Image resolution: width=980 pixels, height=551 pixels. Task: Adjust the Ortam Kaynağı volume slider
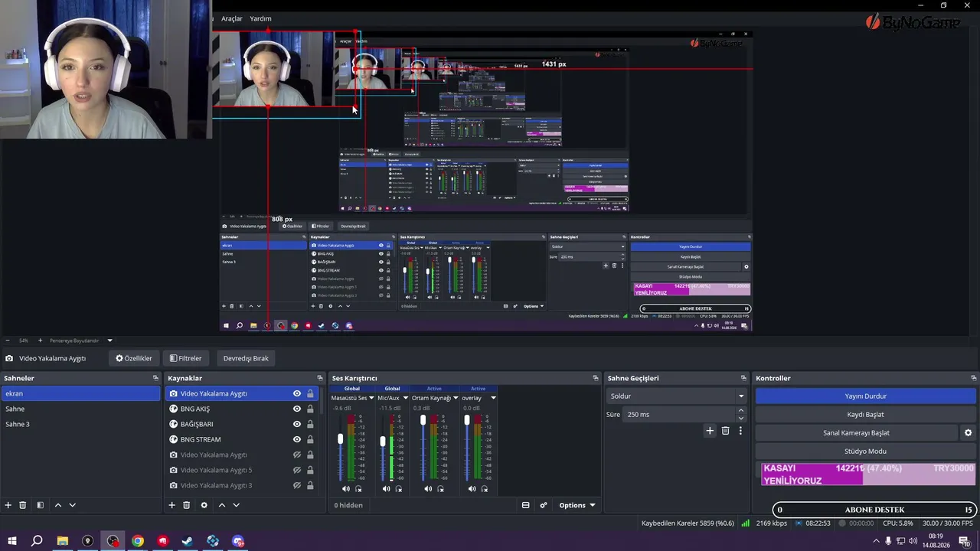coord(423,421)
